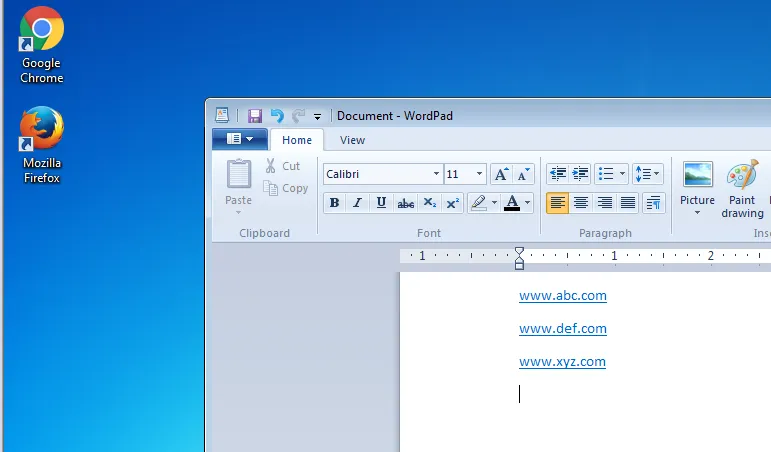Click the Shrink font icon

coord(523,174)
